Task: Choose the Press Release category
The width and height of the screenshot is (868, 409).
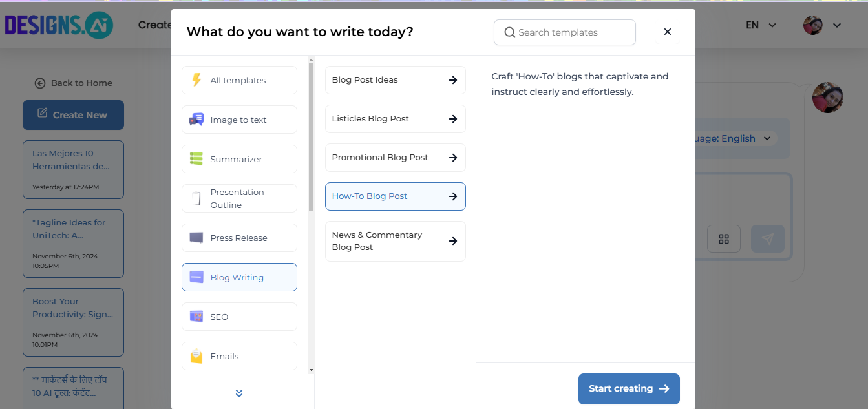Action: [238, 238]
